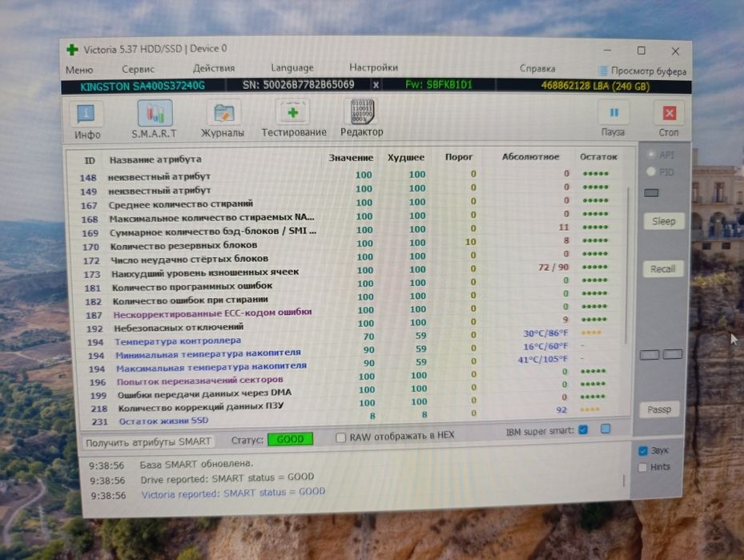
Task: Click the SMART table vertical scrollbar
Action: (x=628, y=266)
